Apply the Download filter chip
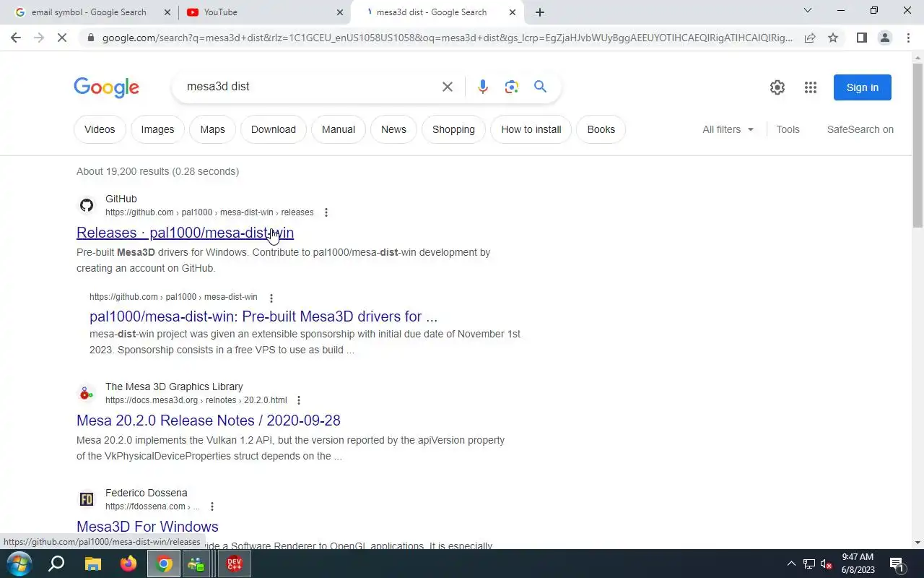Screen dimensions: 924x578 [x=274, y=129]
